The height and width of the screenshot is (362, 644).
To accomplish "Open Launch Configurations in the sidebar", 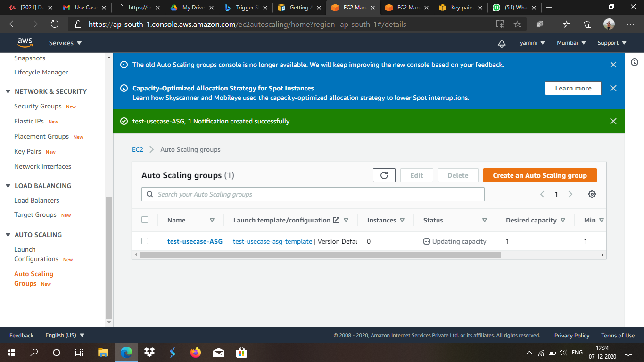I will [36, 254].
